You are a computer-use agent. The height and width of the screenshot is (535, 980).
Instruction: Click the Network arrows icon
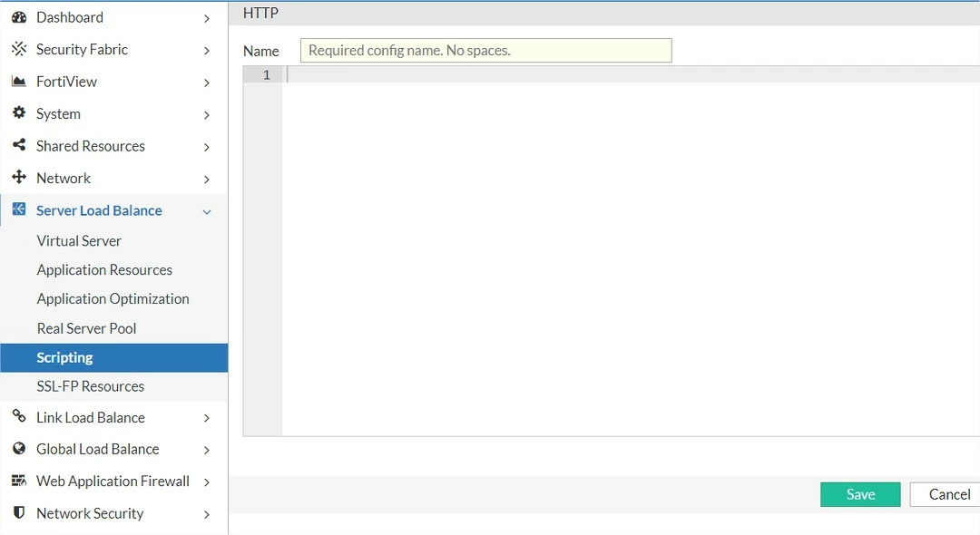pos(19,177)
